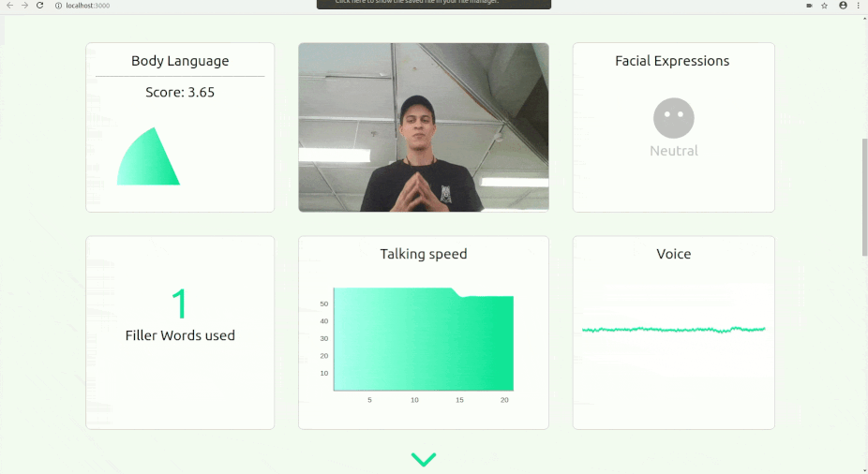This screenshot has height=474, width=868.
Task: Click the webcam video feed
Action: tap(423, 126)
